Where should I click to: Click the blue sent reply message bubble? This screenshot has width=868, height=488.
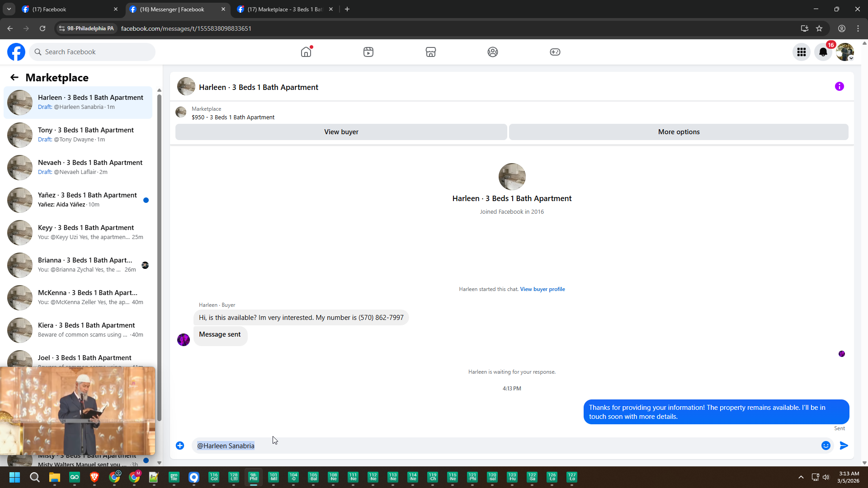716,412
